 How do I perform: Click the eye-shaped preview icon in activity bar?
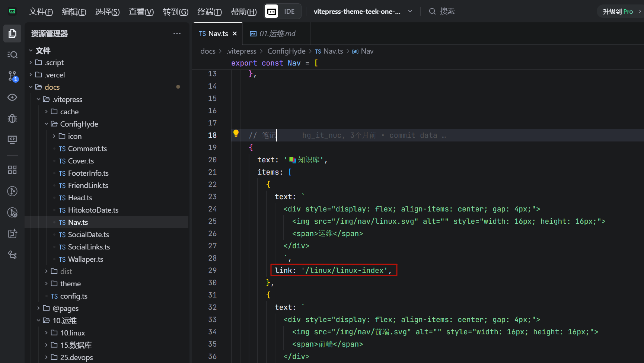tap(12, 98)
